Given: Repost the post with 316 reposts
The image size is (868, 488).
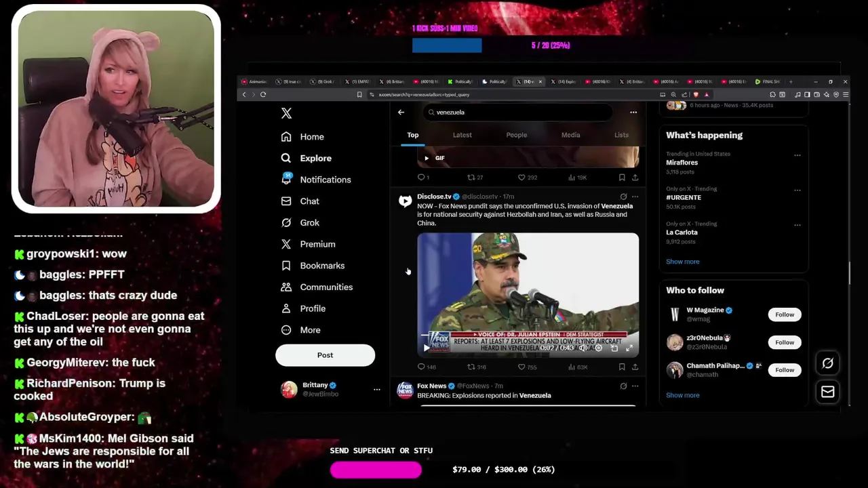Looking at the screenshot, I should click(x=471, y=367).
